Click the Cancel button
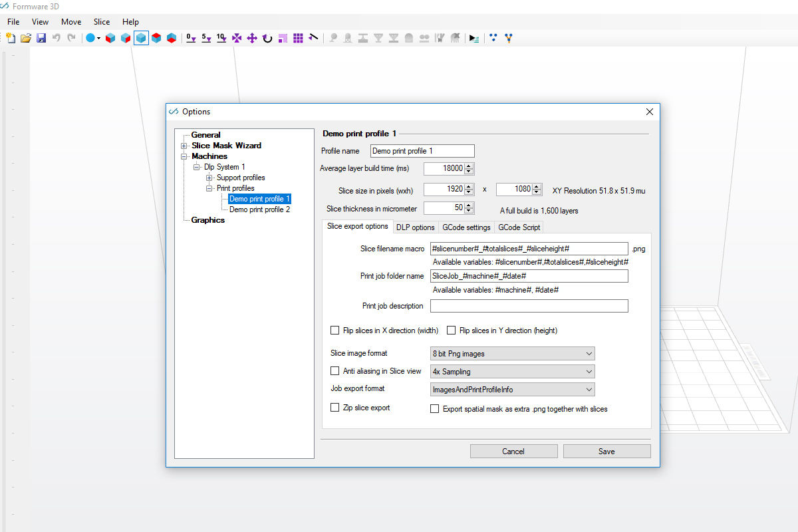Image resolution: width=798 pixels, height=532 pixels. (x=513, y=451)
